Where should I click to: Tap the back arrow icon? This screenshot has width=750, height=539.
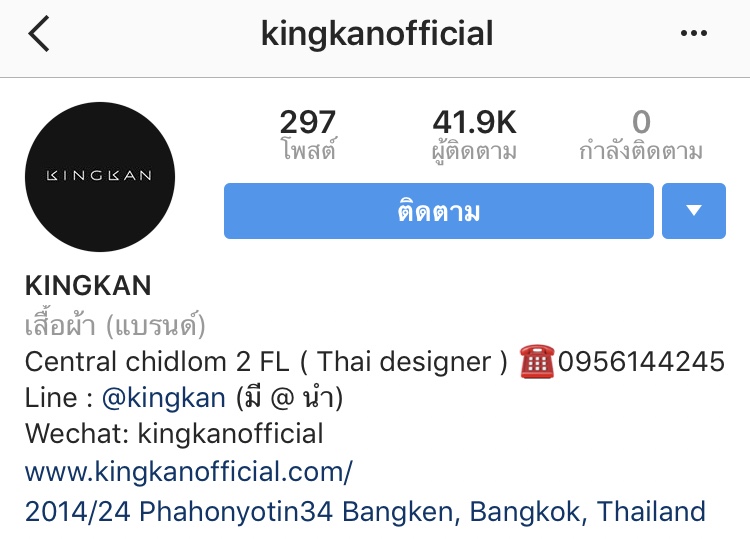click(x=39, y=33)
